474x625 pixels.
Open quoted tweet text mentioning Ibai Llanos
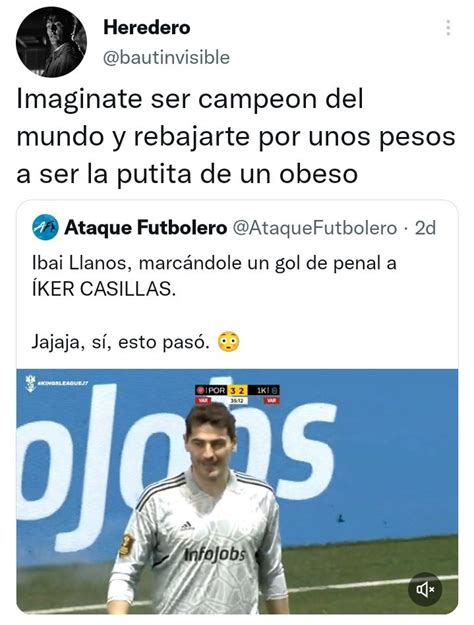pyautogui.click(x=214, y=276)
